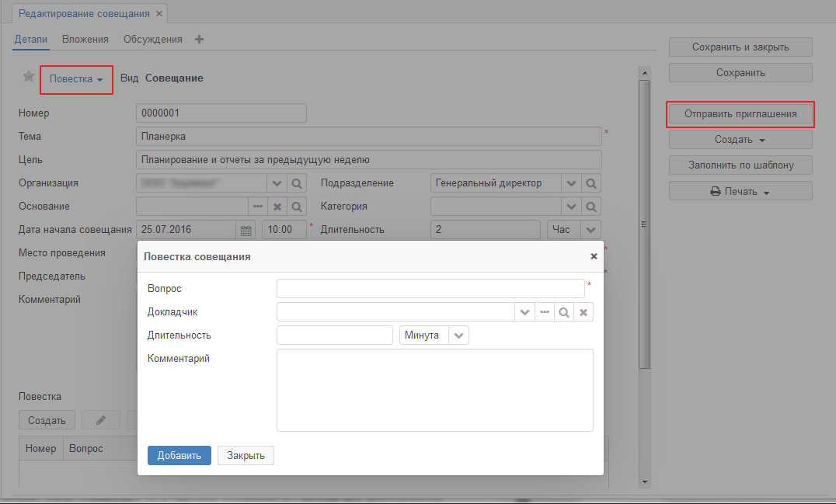836x504 pixels.
Task: Click the scrollbar down arrow
Action: coord(645,481)
